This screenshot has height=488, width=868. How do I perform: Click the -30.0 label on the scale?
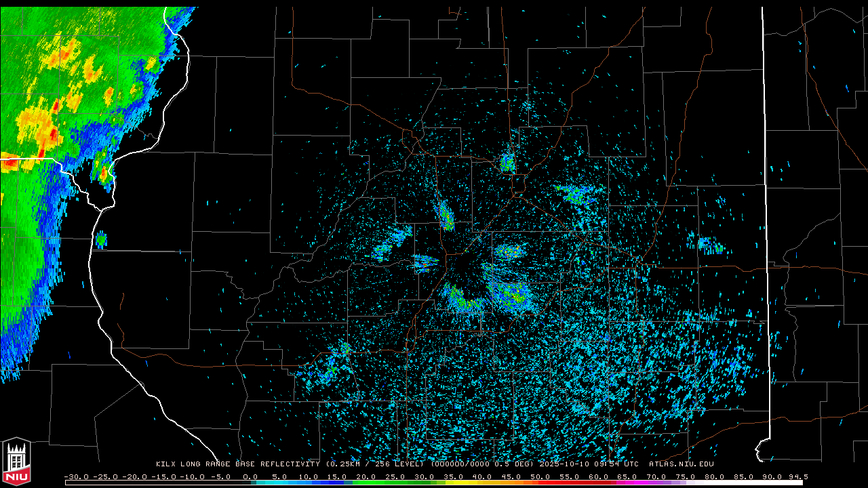click(76, 476)
